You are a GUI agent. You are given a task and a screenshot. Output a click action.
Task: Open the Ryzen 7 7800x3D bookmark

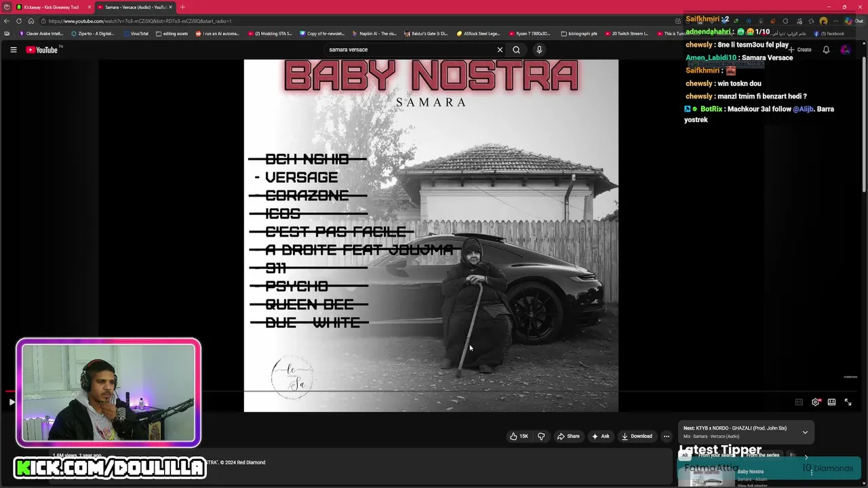530,33
